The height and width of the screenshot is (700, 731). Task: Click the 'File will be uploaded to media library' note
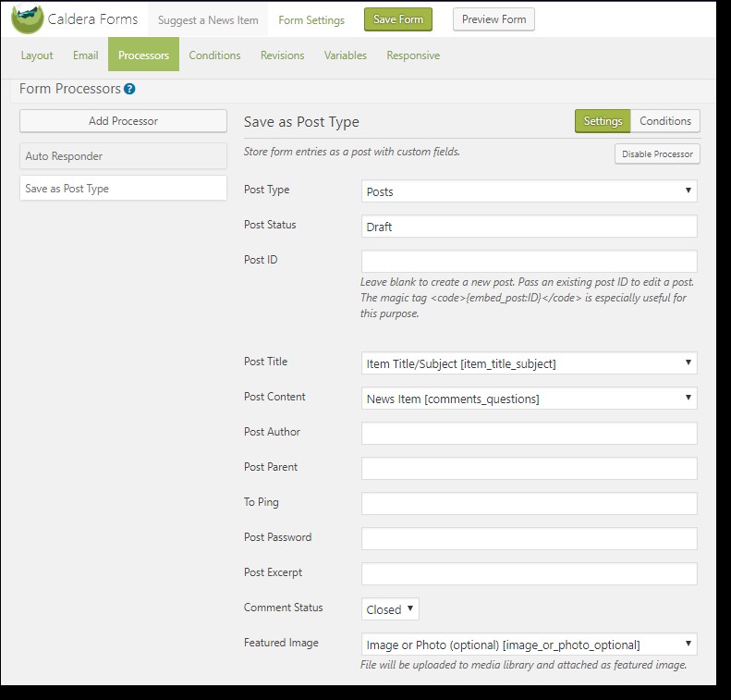(x=523, y=665)
